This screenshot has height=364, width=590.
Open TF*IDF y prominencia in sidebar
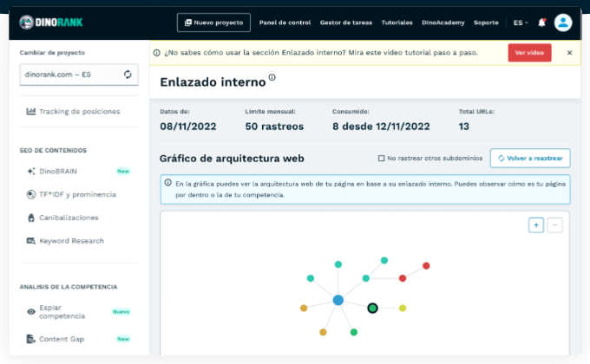tap(79, 194)
